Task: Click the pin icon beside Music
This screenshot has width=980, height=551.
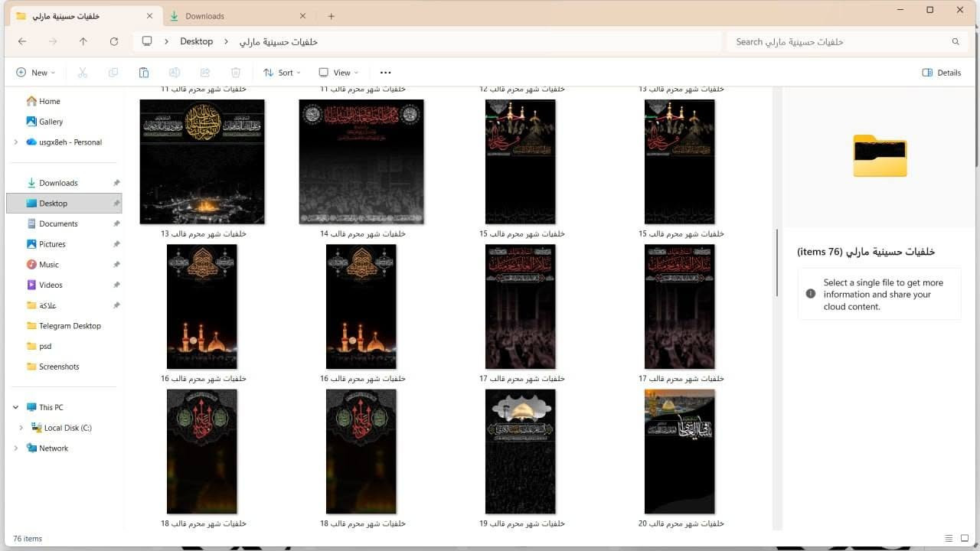Action: (116, 265)
